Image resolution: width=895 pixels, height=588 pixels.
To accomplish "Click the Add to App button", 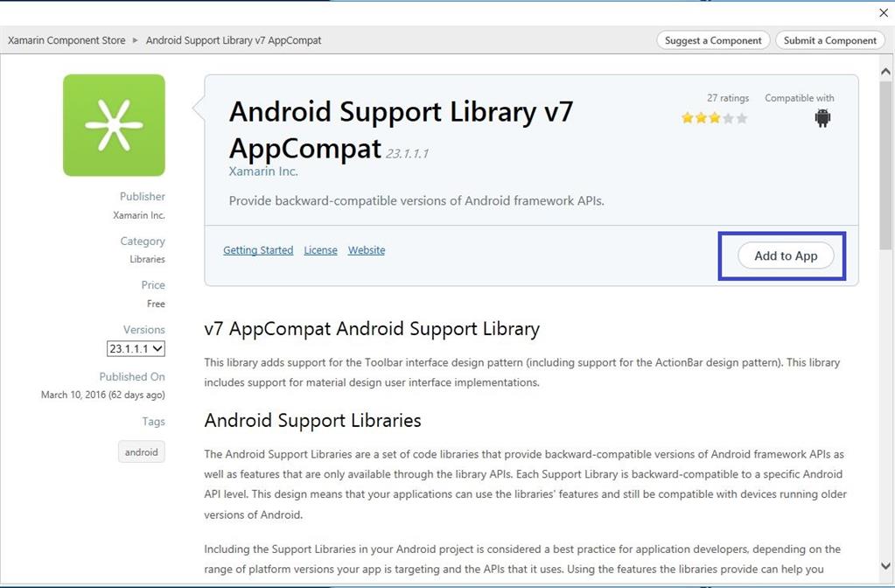I will pos(786,255).
